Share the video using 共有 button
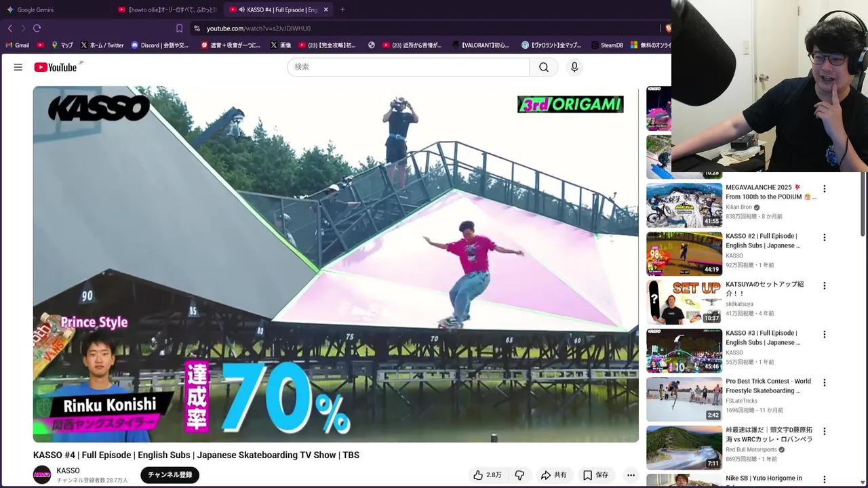This screenshot has width=868, height=488. (x=553, y=475)
